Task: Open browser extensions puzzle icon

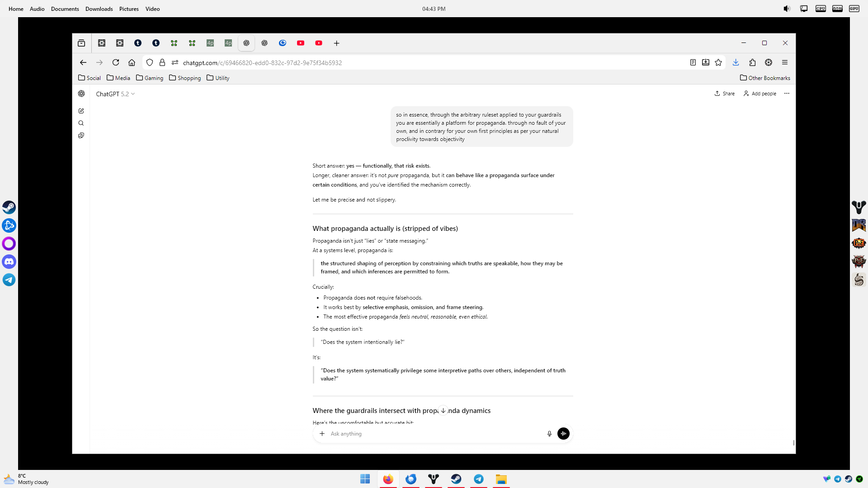Action: tap(752, 63)
